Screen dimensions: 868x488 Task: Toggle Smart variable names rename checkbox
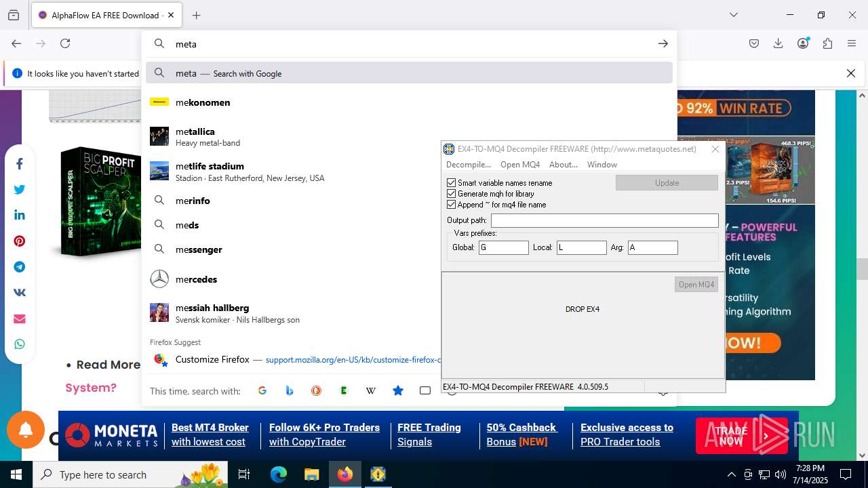pyautogui.click(x=451, y=183)
